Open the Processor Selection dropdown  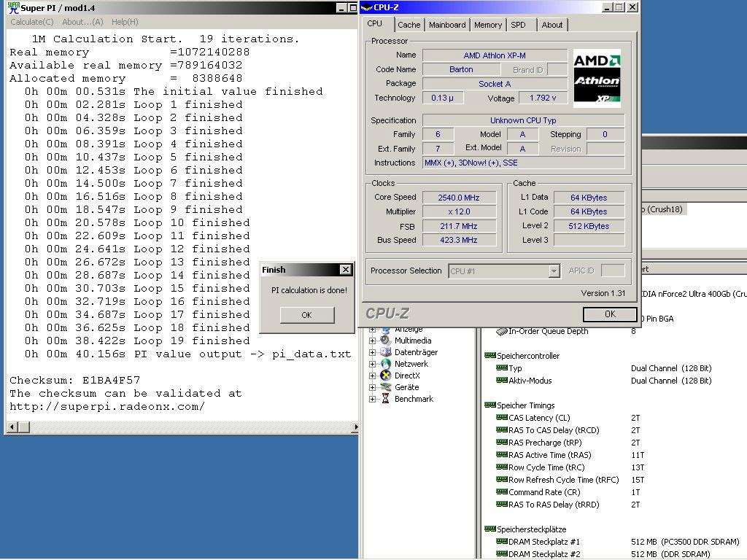coord(554,271)
